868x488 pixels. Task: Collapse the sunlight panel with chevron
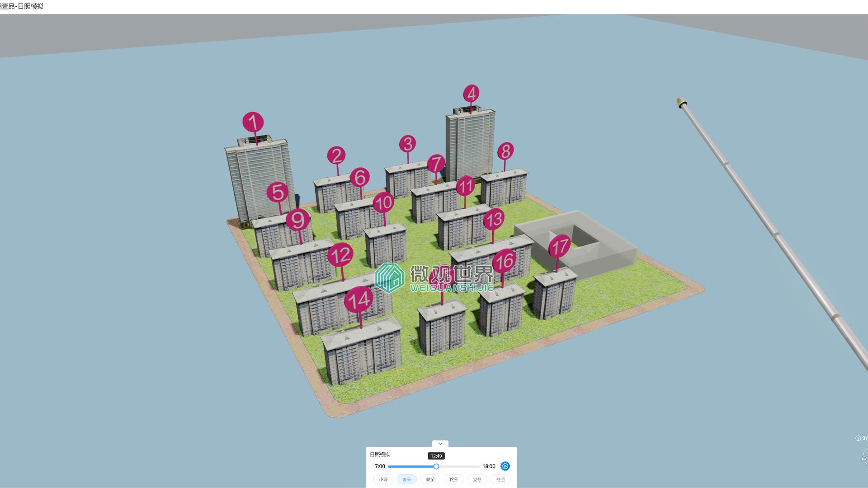[440, 444]
